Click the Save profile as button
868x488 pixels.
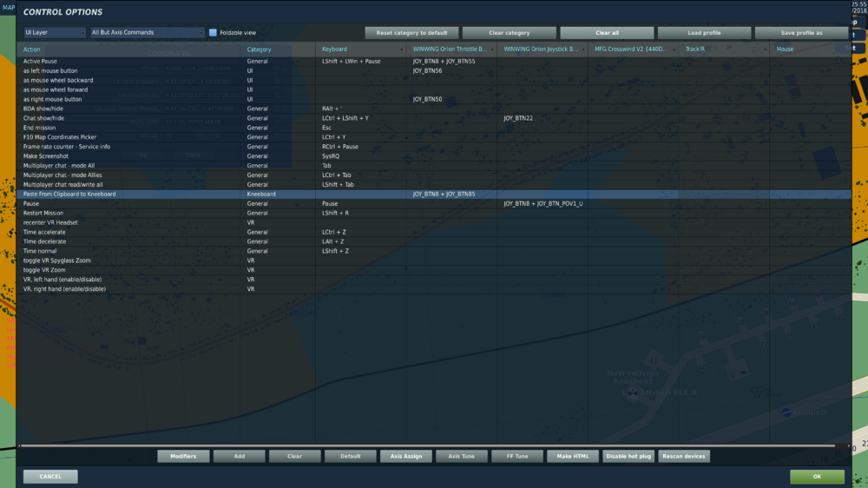[801, 33]
